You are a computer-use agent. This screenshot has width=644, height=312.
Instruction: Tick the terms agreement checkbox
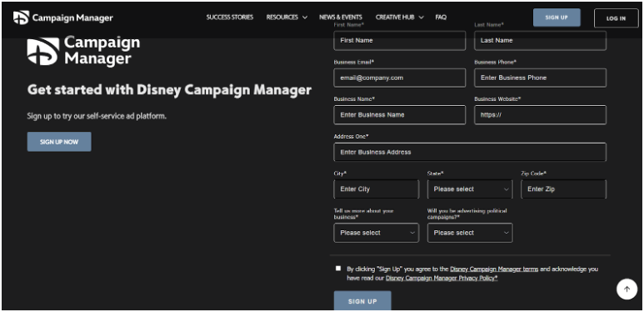338,269
